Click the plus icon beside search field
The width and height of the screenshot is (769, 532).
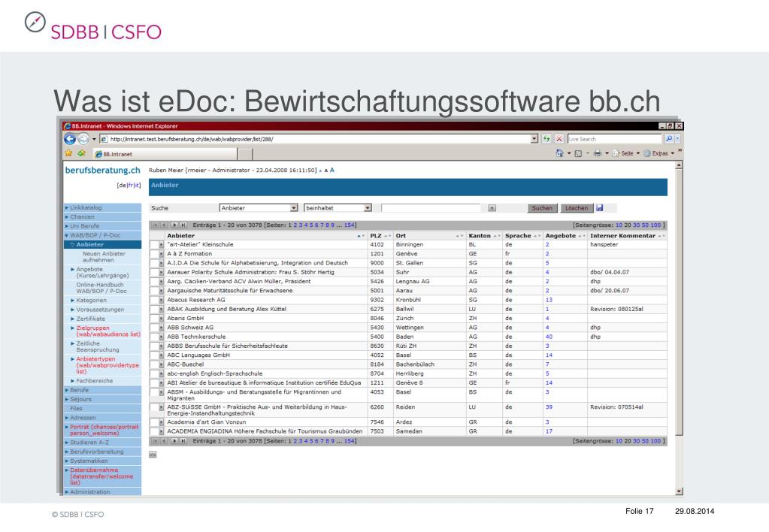coord(492,208)
